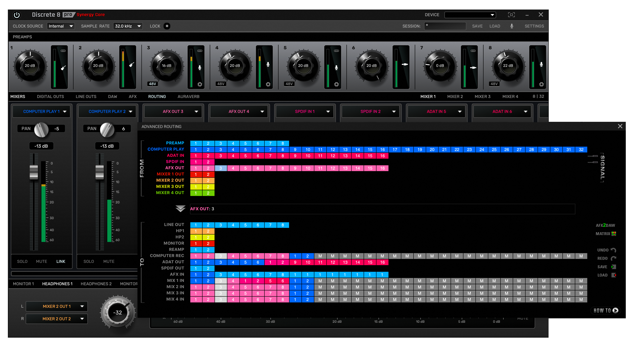Close the Advanced Routing panel
The width and height of the screenshot is (644, 348).
point(620,126)
